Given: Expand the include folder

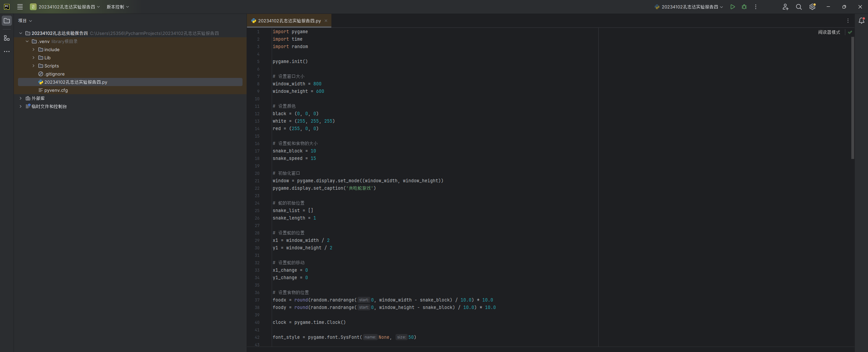Looking at the screenshot, I should (34, 49).
